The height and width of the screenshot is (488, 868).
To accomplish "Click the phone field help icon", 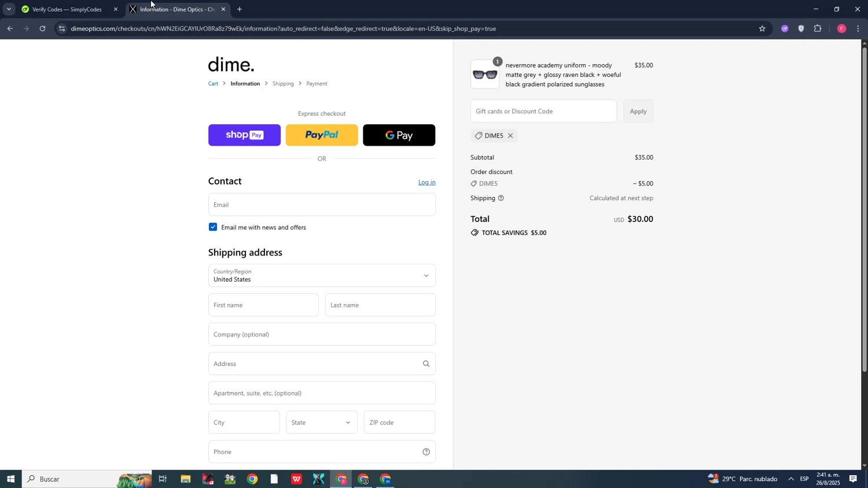I will (426, 452).
